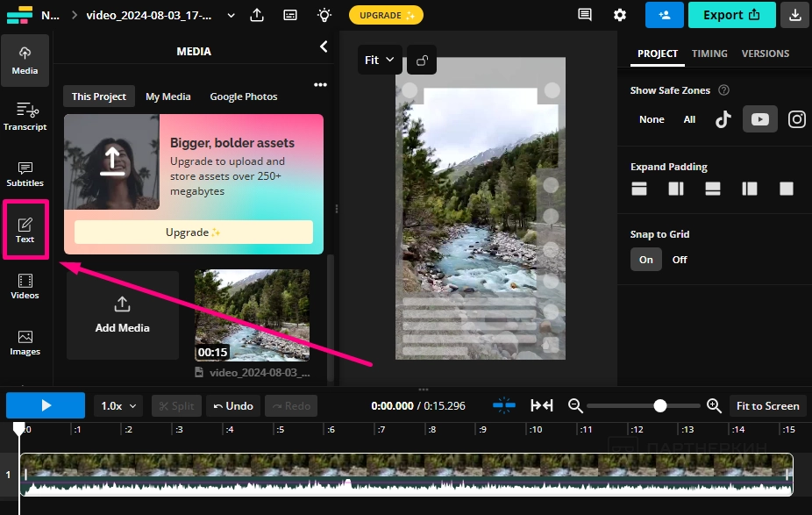
Task: Click the Add Media button
Action: 122,315
